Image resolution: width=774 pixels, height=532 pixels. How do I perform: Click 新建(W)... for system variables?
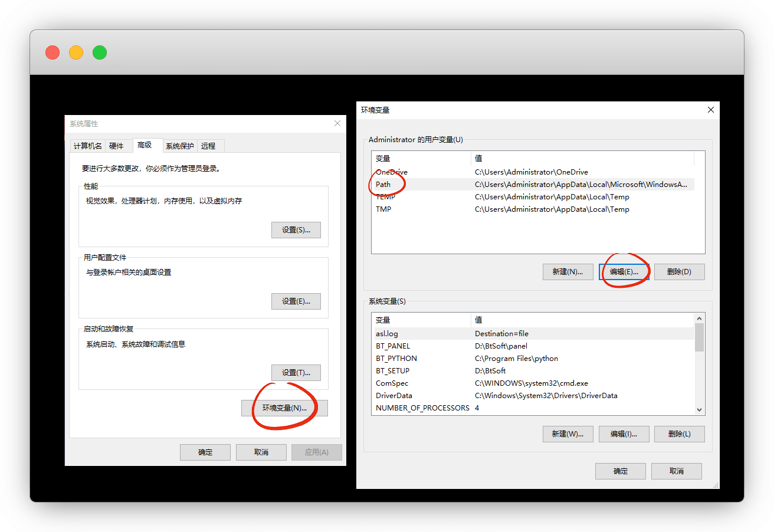coord(568,434)
